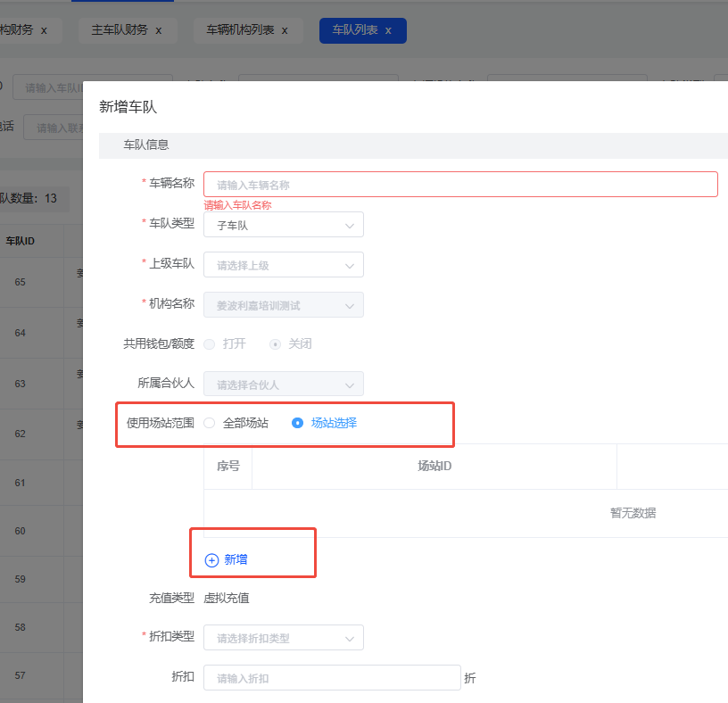Click row with 车队ID 64
The image size is (728, 703).
41,333
